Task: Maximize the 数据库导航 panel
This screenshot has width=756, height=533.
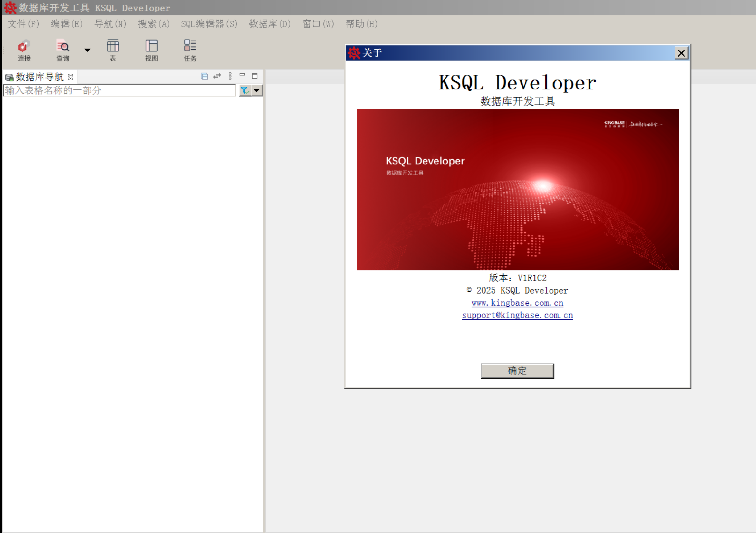Action: point(254,76)
